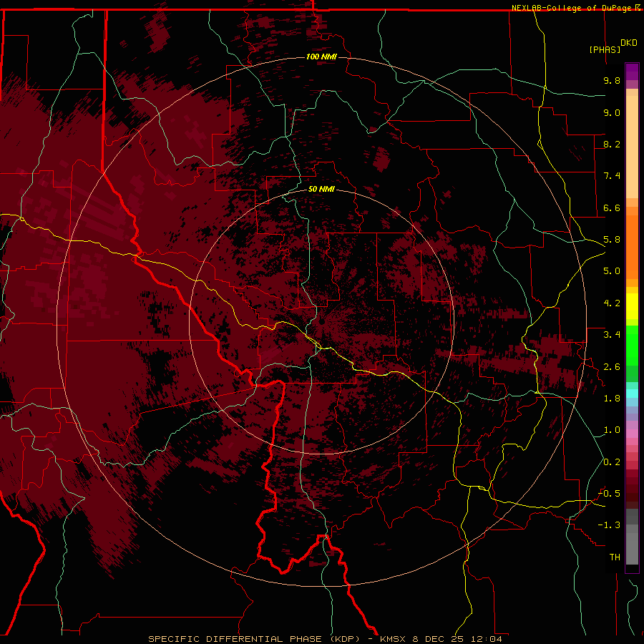Click the 8.2 scale value

612,144
